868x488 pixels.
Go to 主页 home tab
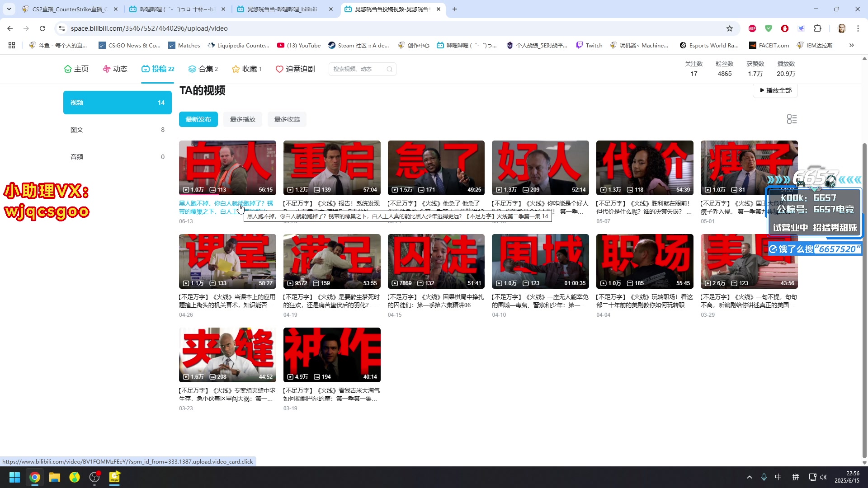pyautogui.click(x=76, y=69)
